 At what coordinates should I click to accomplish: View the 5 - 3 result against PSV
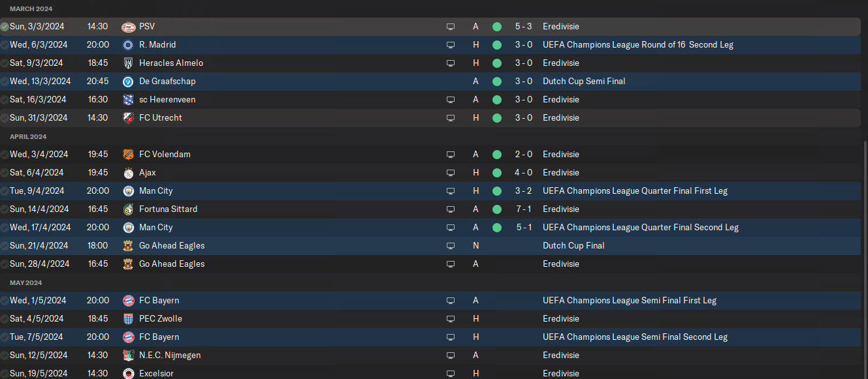click(523, 27)
